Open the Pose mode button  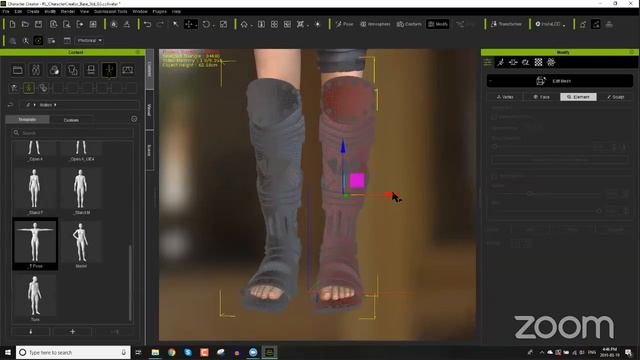344,24
